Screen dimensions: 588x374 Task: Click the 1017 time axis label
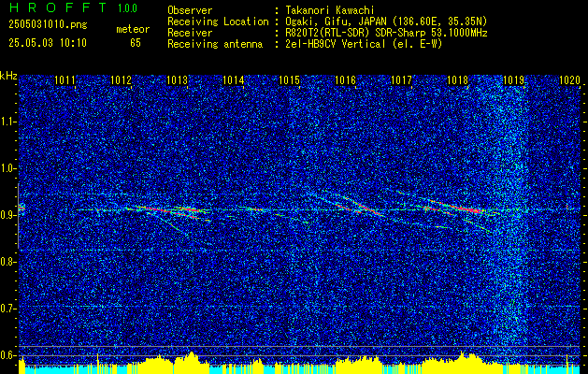click(402, 80)
